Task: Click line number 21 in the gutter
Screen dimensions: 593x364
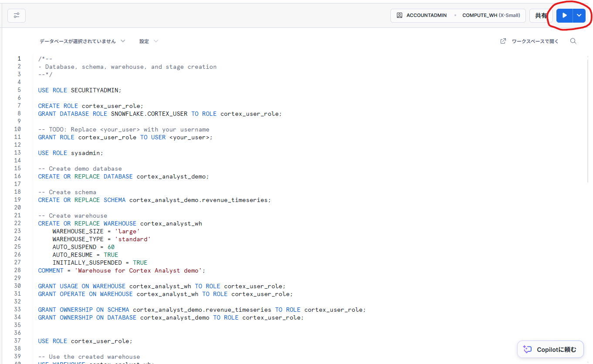Action: coord(17,216)
